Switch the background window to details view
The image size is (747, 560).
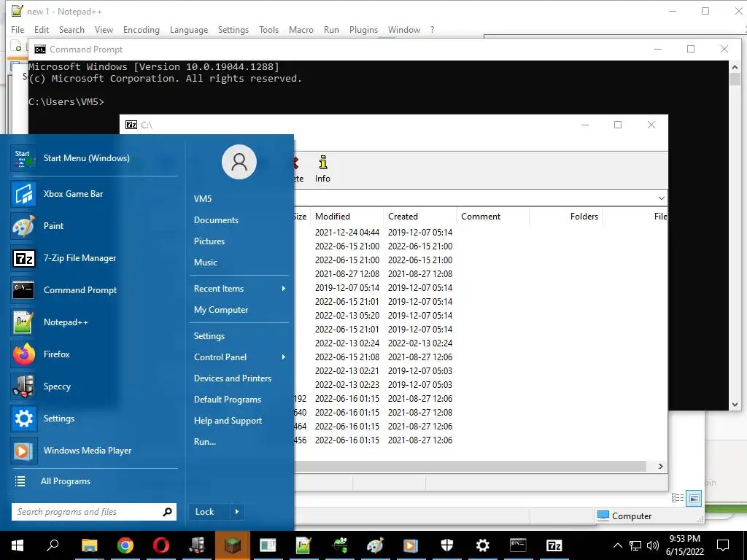click(678, 498)
